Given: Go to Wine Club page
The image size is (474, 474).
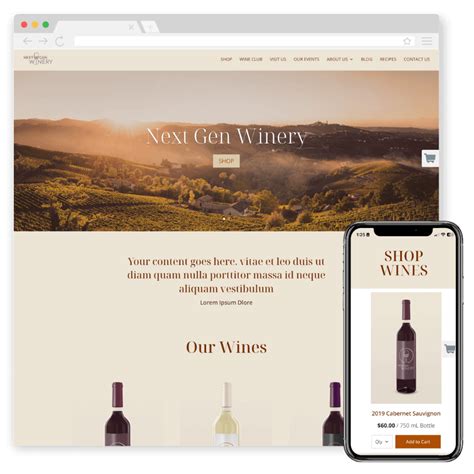Looking at the screenshot, I should point(251,59).
